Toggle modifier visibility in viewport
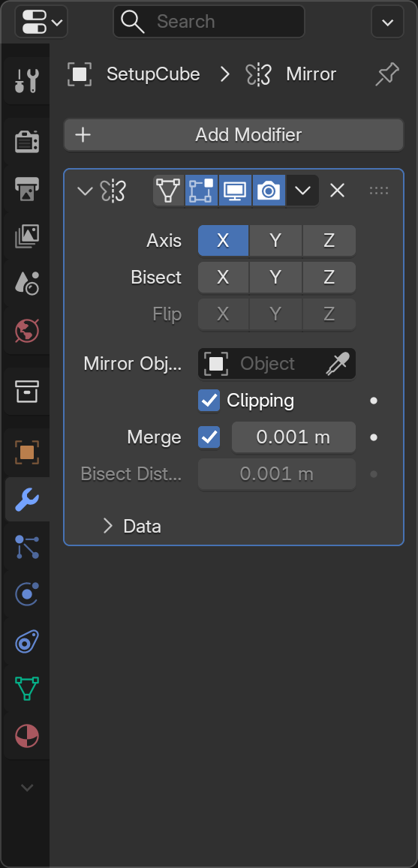Viewport: 418px width, 868px height. point(236,191)
